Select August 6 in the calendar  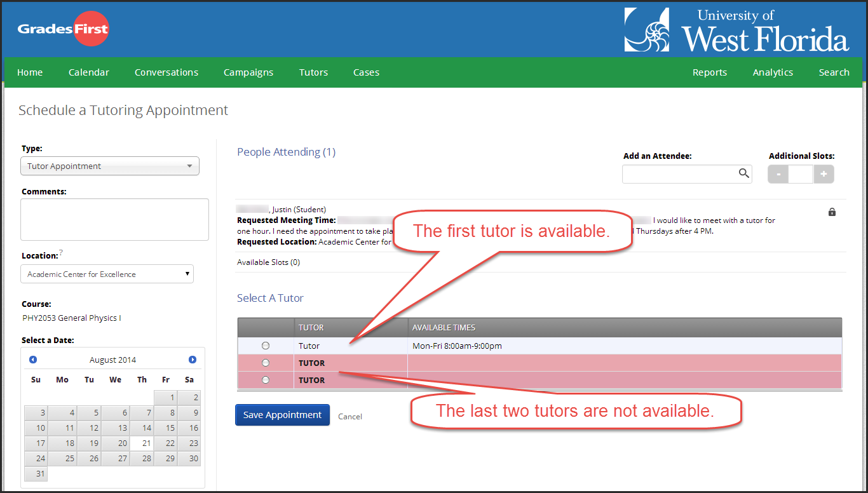pyautogui.click(x=115, y=413)
